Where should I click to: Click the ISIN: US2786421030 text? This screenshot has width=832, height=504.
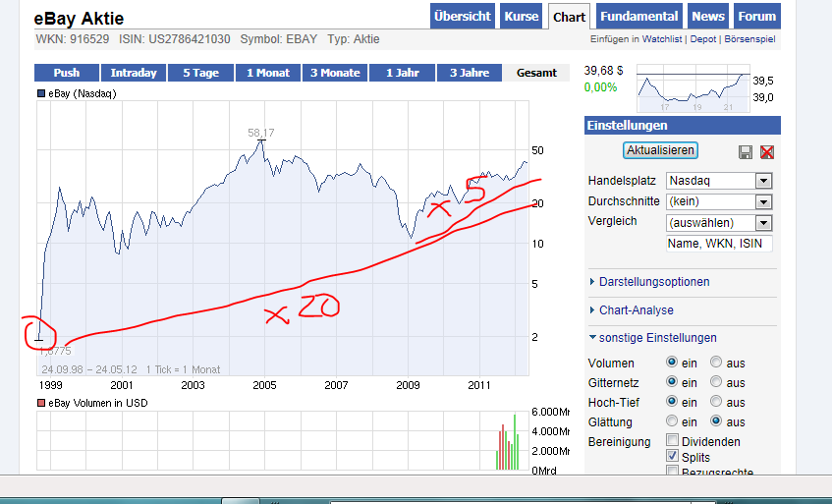[175, 39]
